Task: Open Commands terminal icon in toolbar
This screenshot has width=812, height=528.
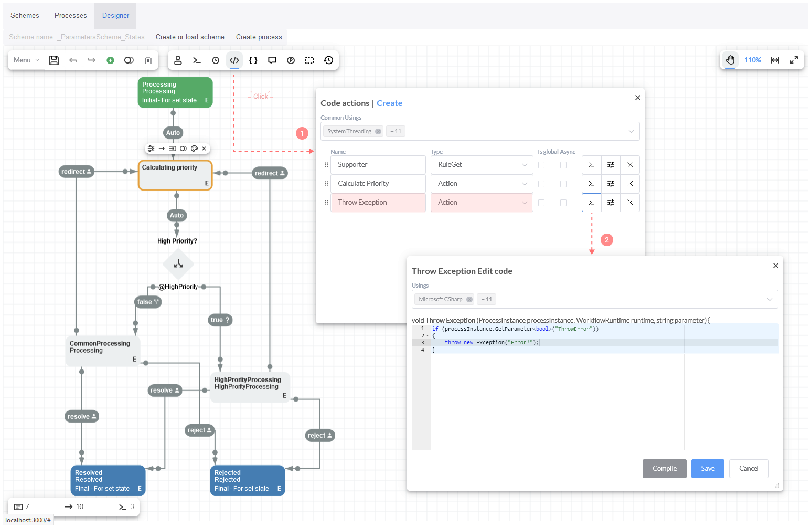Action: [197, 60]
